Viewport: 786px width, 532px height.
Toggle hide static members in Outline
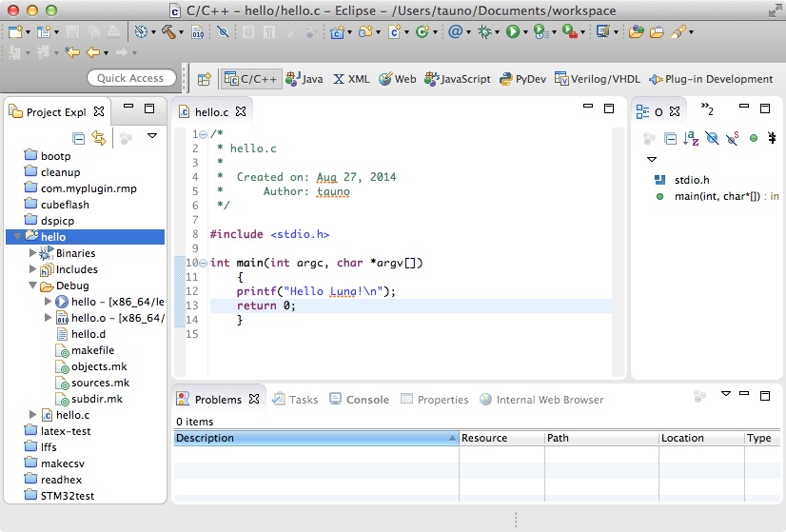(x=732, y=139)
